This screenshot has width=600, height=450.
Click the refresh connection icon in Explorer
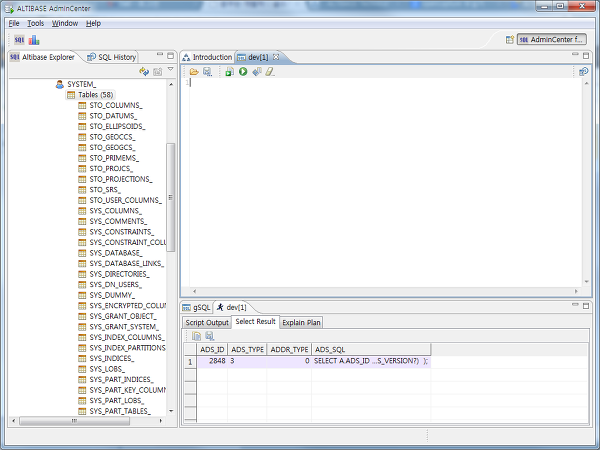tap(144, 72)
